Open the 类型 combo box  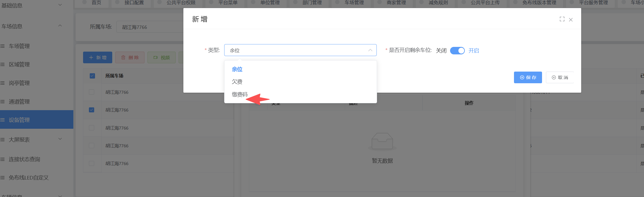(300, 50)
